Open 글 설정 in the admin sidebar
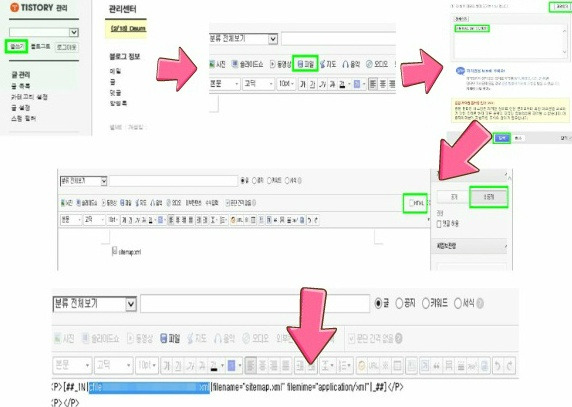 pyautogui.click(x=20, y=108)
